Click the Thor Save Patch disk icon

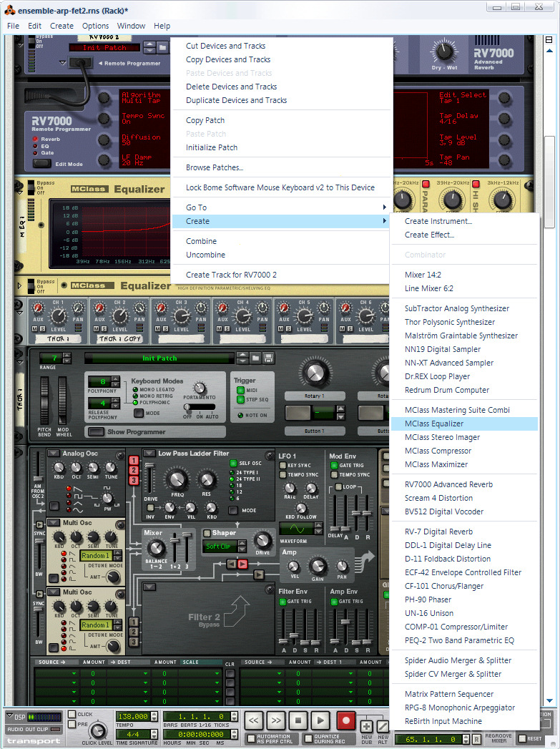268,358
